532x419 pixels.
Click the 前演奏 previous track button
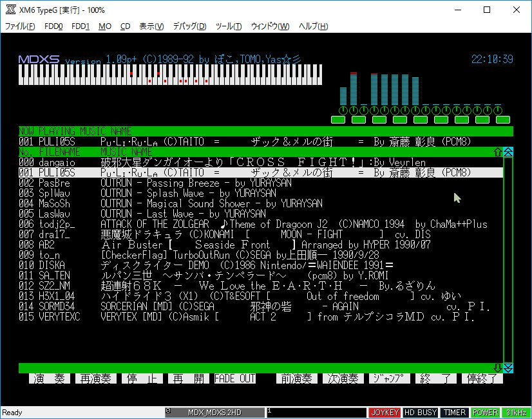point(297,378)
